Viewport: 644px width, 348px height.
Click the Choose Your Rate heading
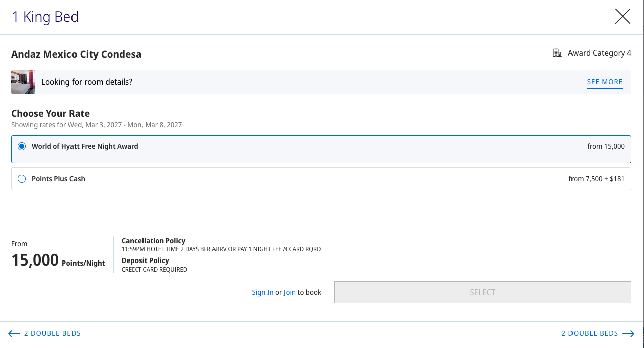click(50, 113)
